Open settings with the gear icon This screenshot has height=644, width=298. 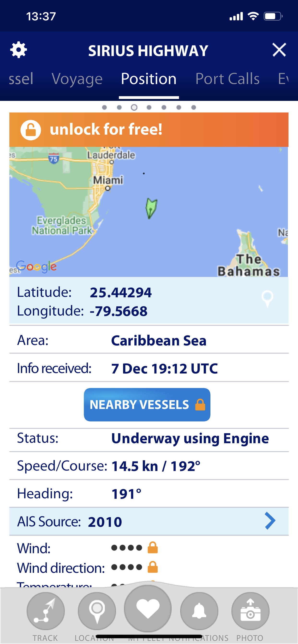pos(18,50)
